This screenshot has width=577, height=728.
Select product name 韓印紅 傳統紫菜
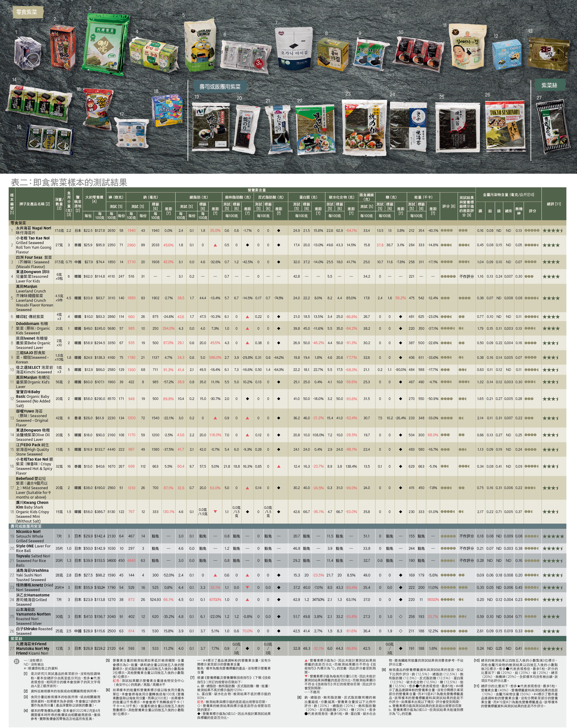(30, 317)
